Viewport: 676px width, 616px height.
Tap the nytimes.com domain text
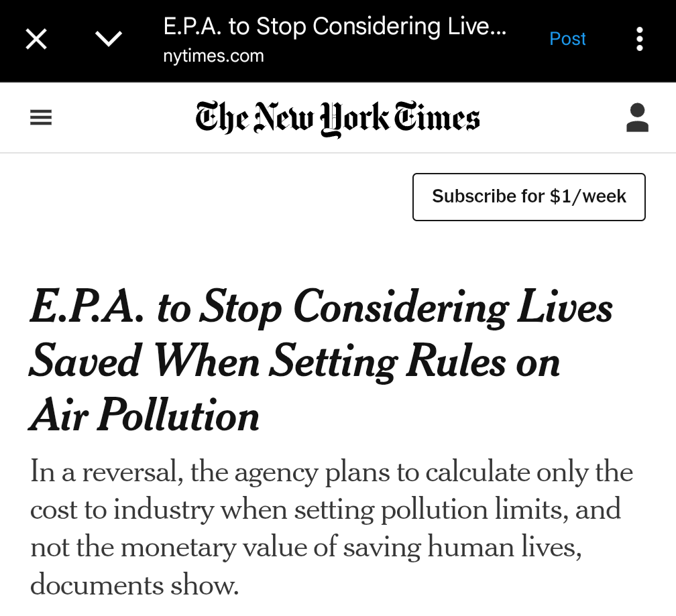coord(213,56)
